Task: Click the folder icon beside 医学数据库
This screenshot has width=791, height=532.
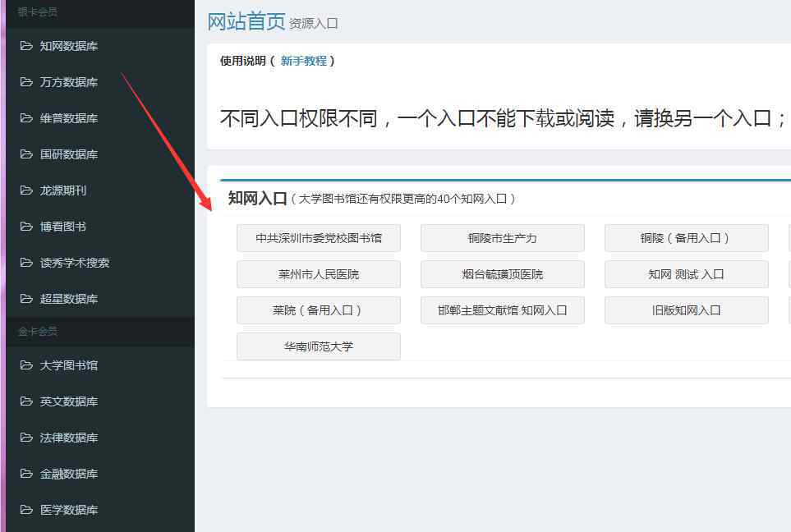Action: [26, 509]
